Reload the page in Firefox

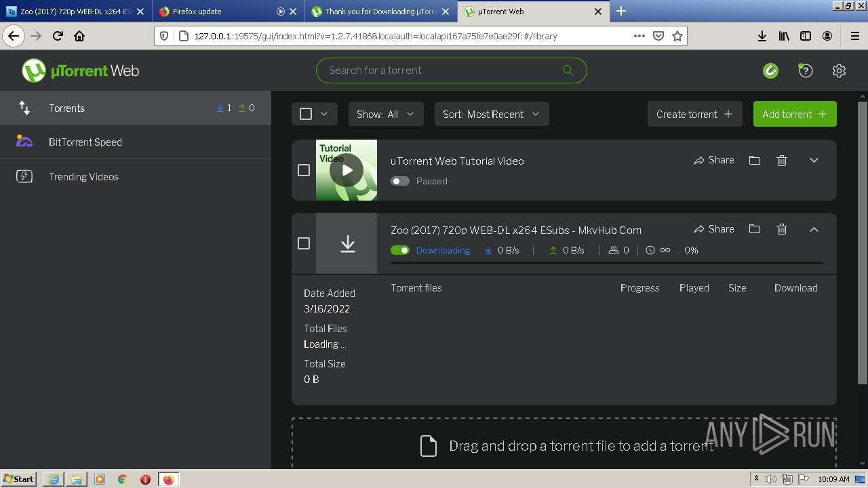click(58, 36)
